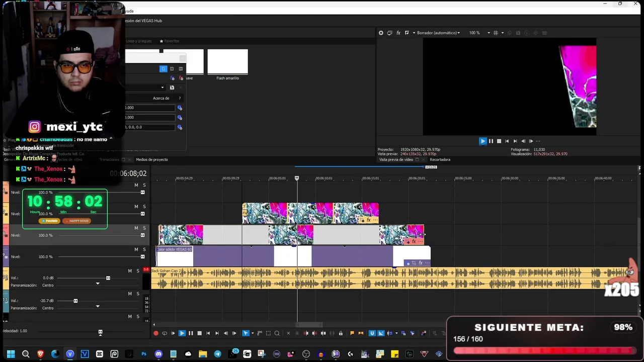Adjust the Velocidad playback rate slider
Image resolution: width=644 pixels, height=362 pixels.
point(100,332)
